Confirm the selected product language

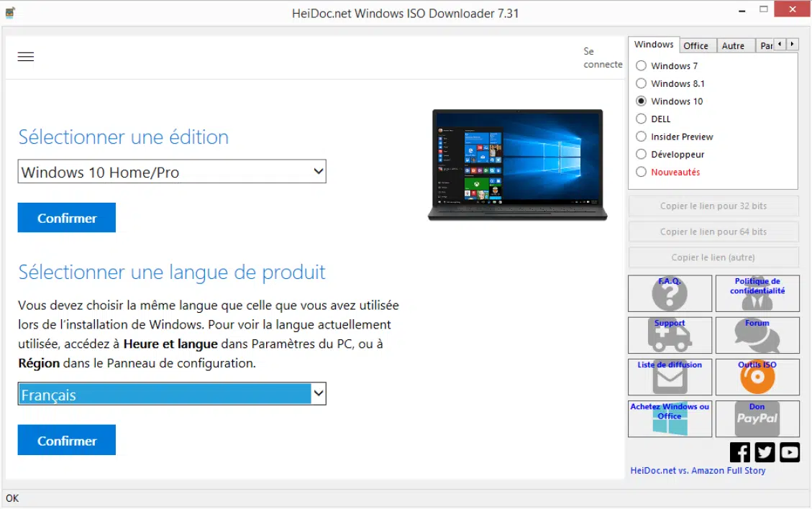pyautogui.click(x=67, y=440)
